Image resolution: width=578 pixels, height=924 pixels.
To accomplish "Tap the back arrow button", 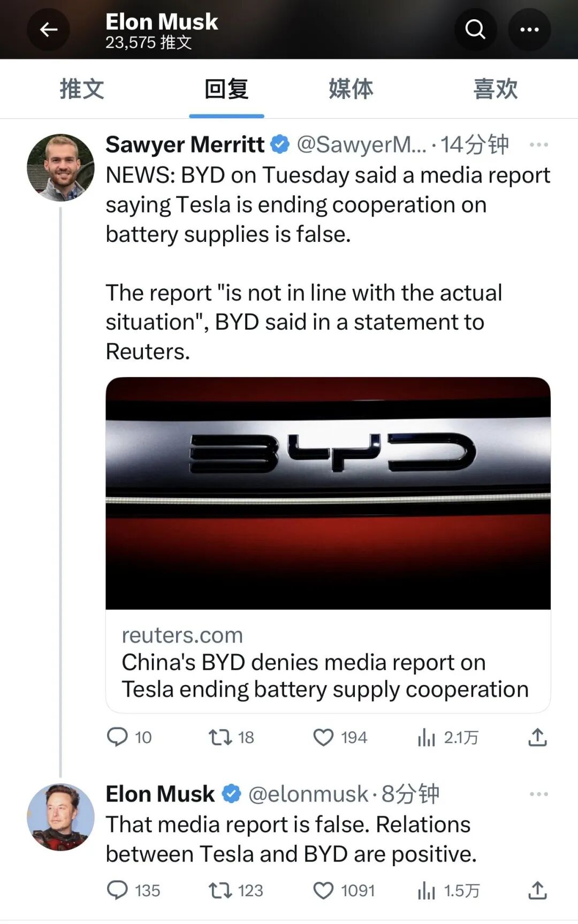I will (x=48, y=29).
